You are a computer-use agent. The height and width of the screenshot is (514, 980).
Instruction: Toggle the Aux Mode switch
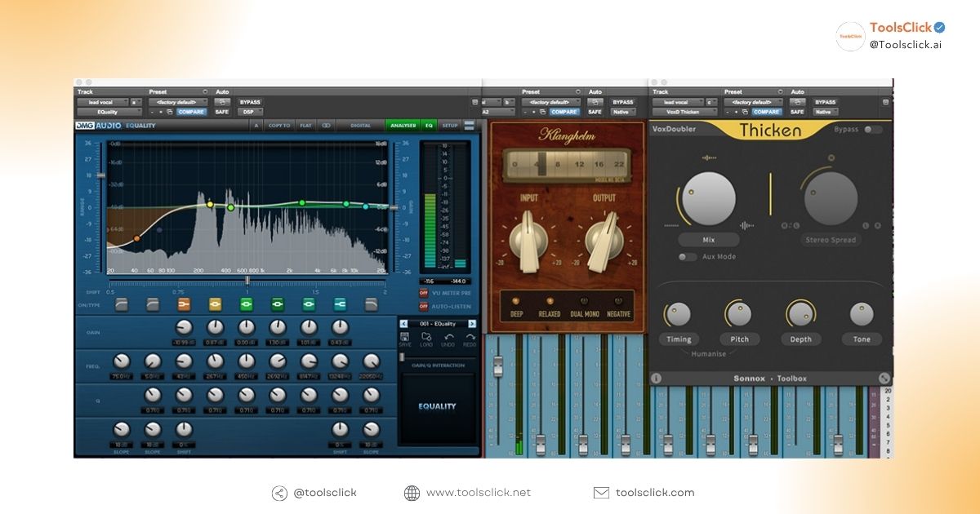pos(687,256)
